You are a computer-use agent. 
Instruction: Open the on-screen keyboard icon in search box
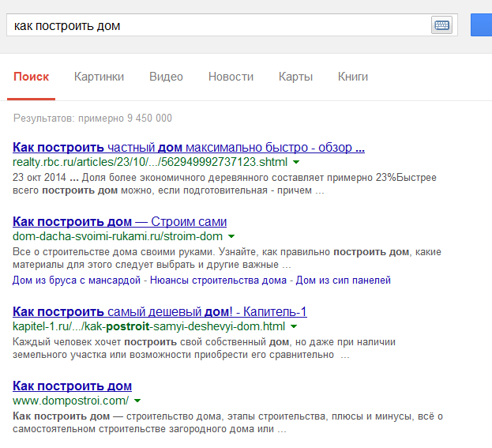[441, 25]
